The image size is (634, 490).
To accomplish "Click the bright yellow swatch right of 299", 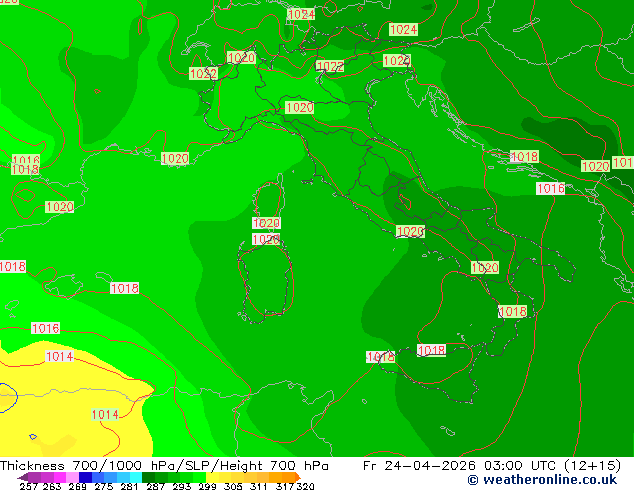I will tap(212, 477).
